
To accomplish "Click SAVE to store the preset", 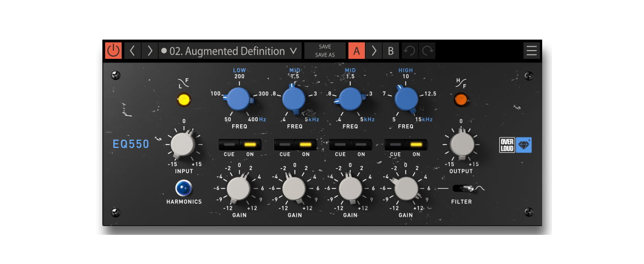I will (325, 47).
